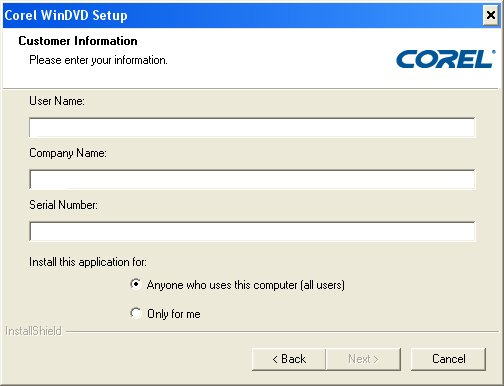Go back with the '< Back' button

(289, 359)
